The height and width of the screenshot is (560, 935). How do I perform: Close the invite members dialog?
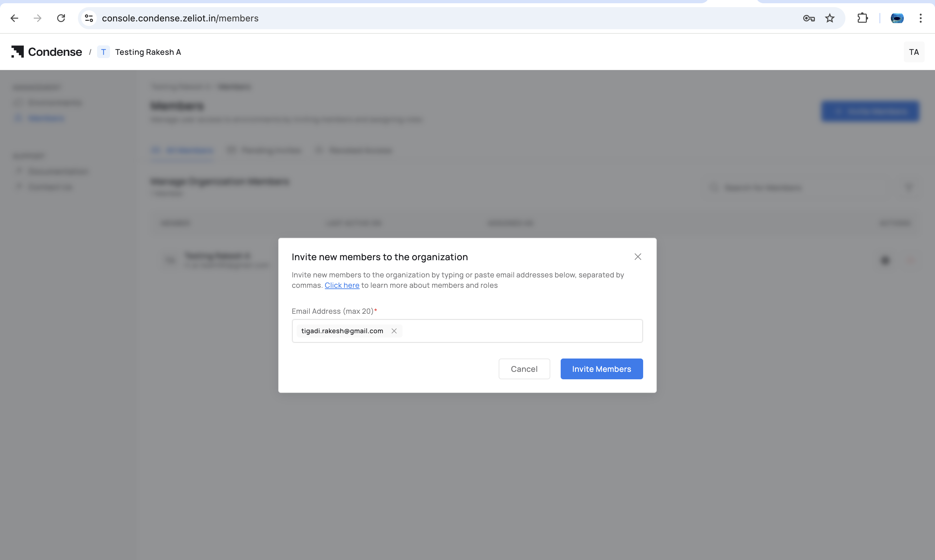pos(638,257)
